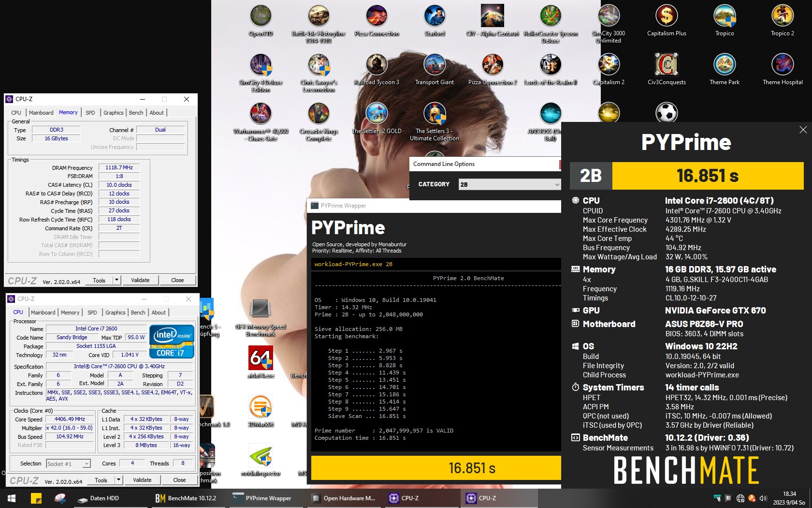Select SimCity 4 Deluxe Edition icon
This screenshot has width=812, height=508.
(261, 73)
